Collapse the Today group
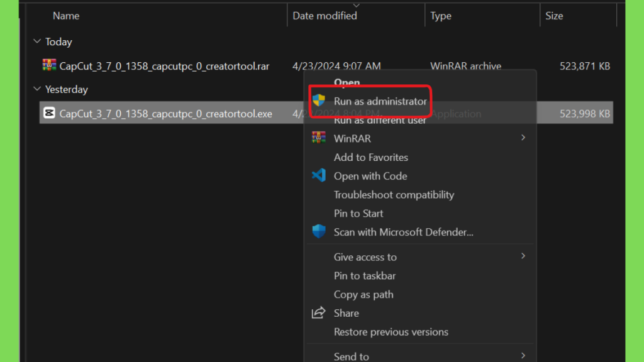 [37, 41]
